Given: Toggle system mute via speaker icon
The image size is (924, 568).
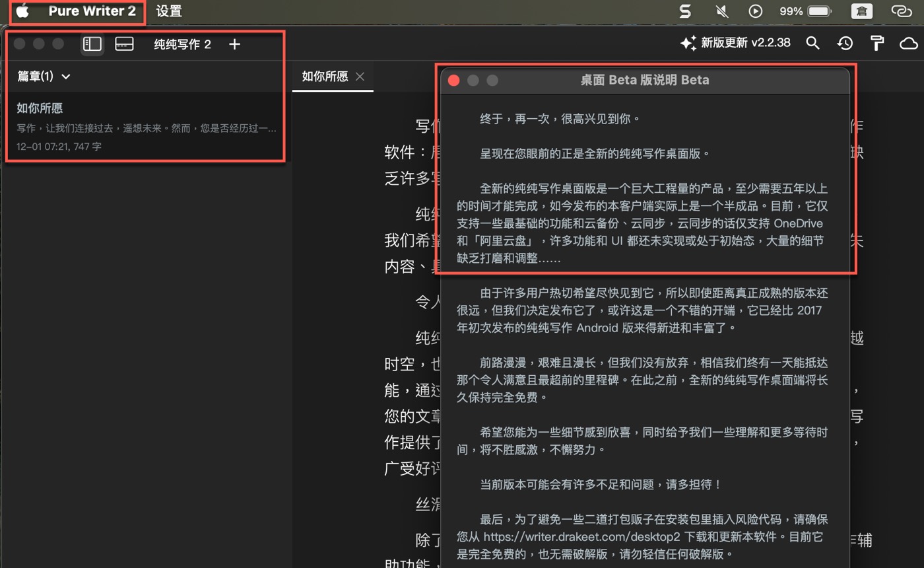Looking at the screenshot, I should [721, 11].
